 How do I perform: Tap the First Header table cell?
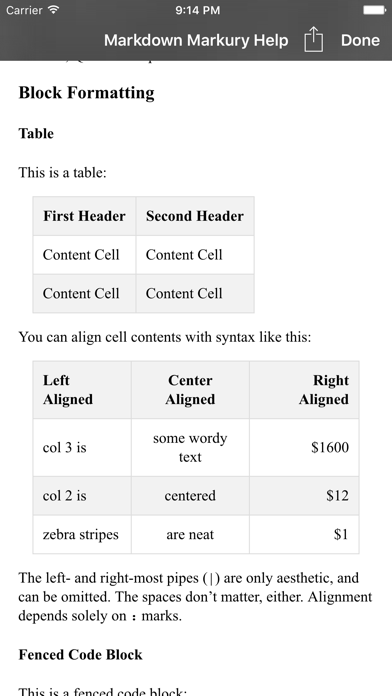coord(84,216)
